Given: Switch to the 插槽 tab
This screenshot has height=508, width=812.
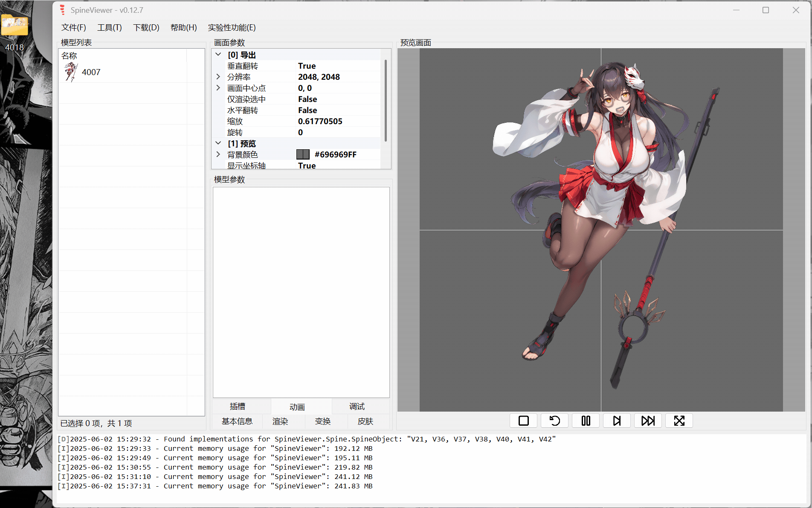Looking at the screenshot, I should (238, 406).
